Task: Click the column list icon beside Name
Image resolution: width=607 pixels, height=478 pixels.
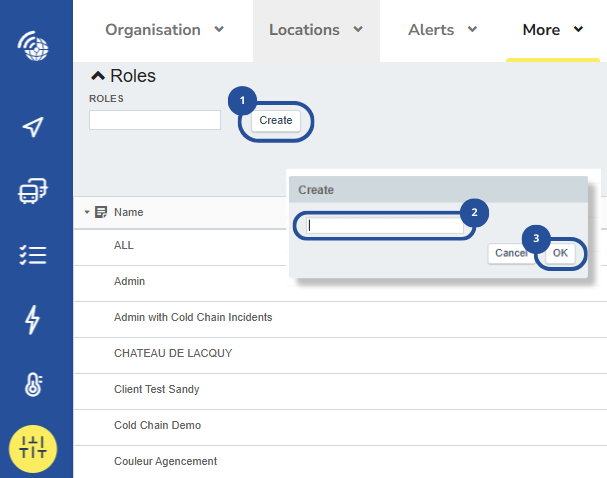Action: point(101,212)
